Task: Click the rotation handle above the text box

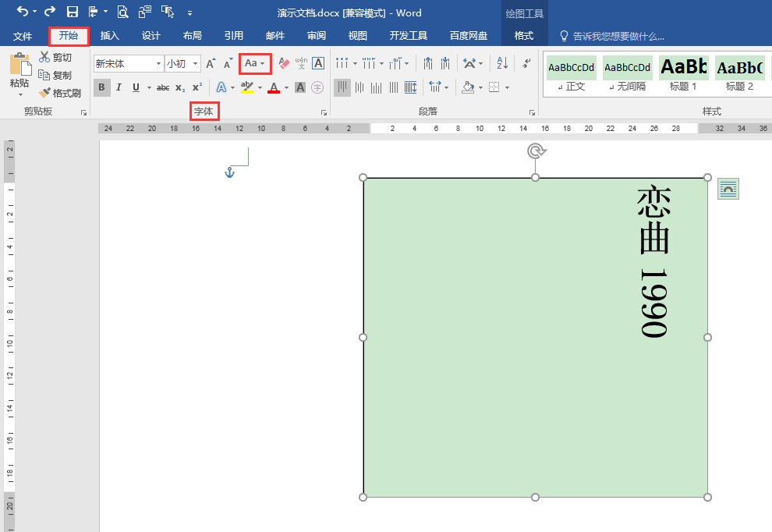Action: click(x=537, y=151)
